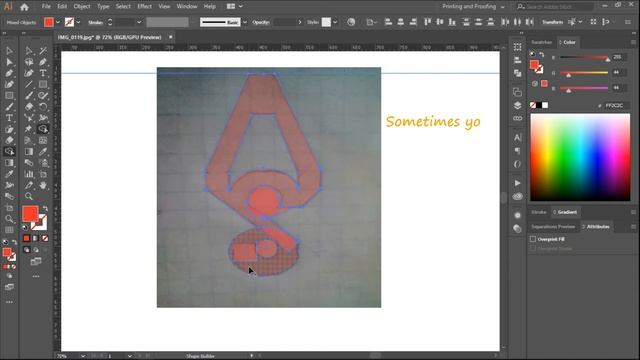Switch to the Separations Preview tab
The height and width of the screenshot is (360, 640).
pos(553,227)
